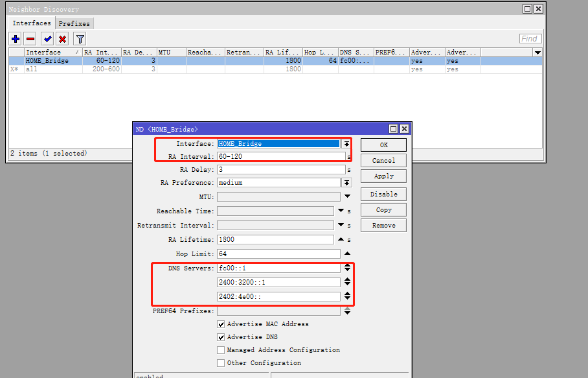Open the column selector dropdown in table header

pos(537,53)
